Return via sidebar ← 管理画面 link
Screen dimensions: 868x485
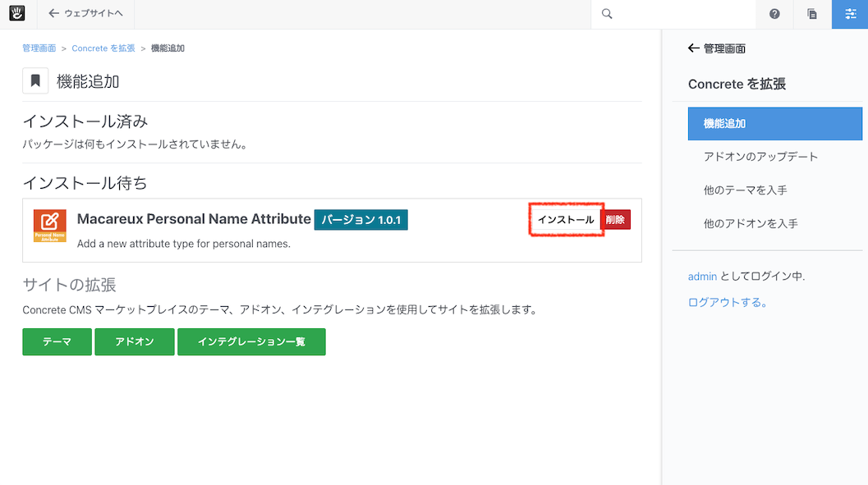tap(716, 48)
